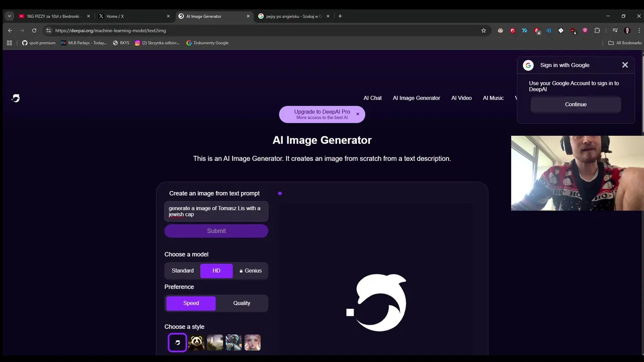Image resolution: width=644 pixels, height=362 pixels.
Task: Open the pink shield U extension icon
Action: coord(585,30)
